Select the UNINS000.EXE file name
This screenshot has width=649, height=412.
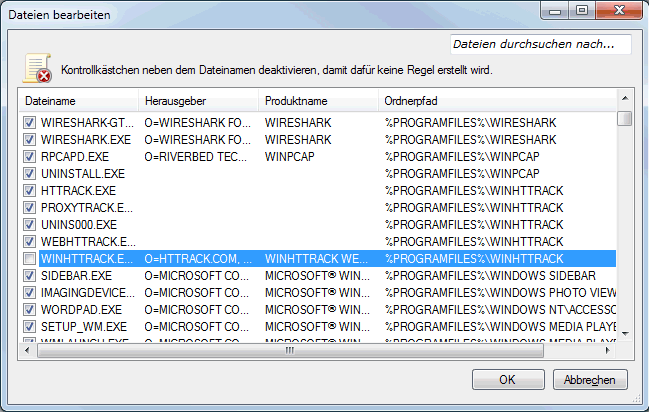79,224
